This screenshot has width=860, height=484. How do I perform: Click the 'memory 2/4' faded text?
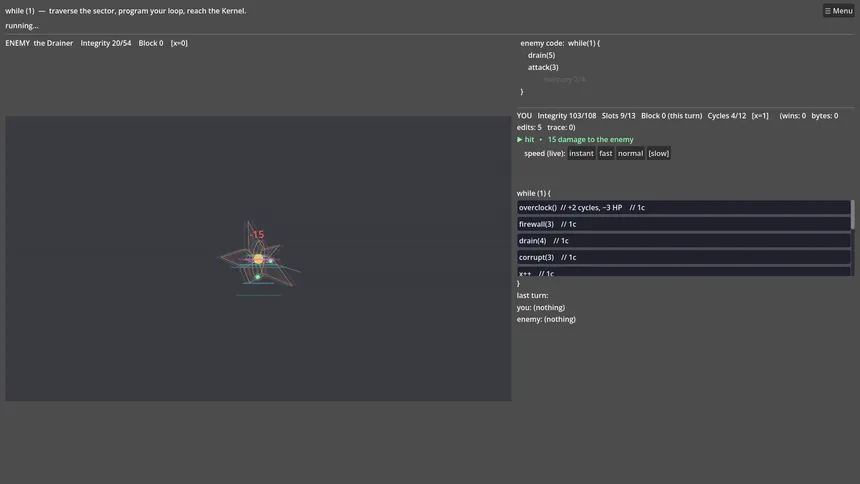(x=564, y=80)
